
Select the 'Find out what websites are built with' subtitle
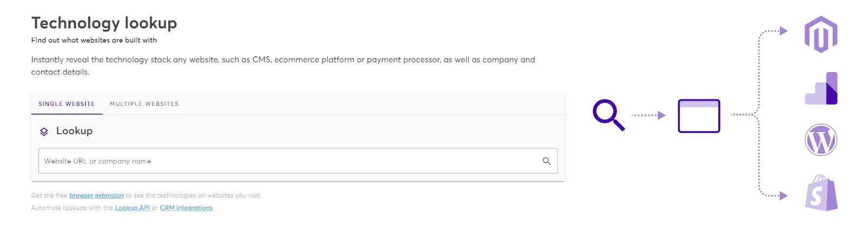[x=94, y=40]
